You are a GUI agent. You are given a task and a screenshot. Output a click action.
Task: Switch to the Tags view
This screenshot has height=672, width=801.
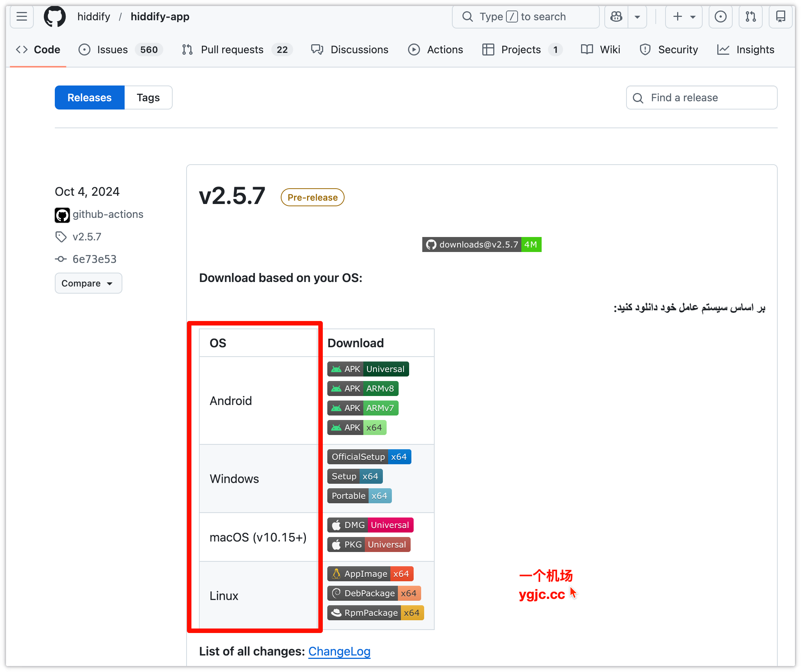[148, 97]
